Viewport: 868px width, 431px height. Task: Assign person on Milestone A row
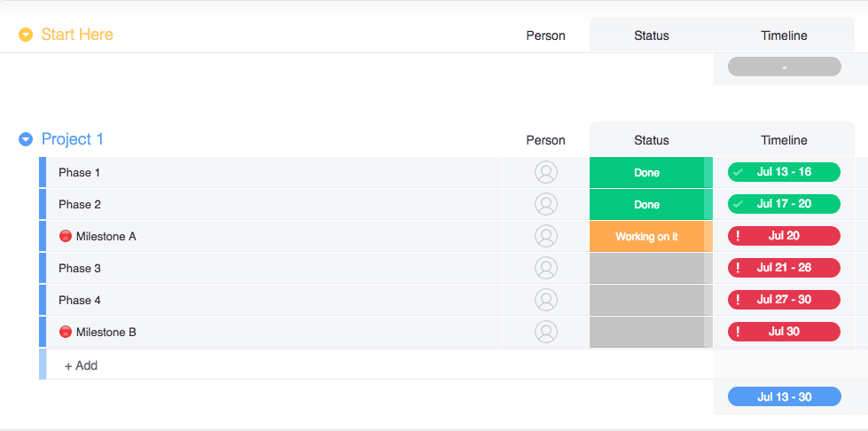point(546,236)
